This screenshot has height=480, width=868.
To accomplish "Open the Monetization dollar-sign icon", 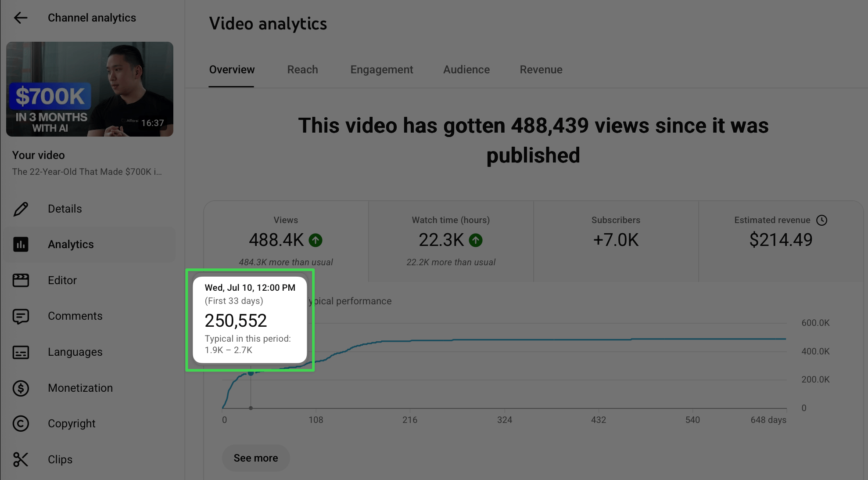I will (x=21, y=388).
